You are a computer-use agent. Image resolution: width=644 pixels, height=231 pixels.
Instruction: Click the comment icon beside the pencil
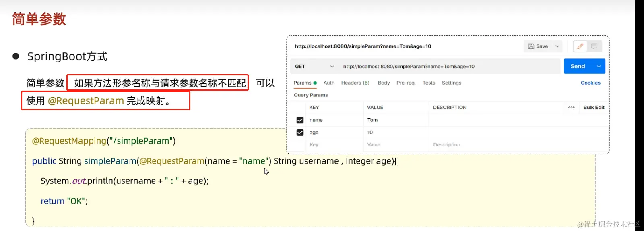pyautogui.click(x=594, y=46)
